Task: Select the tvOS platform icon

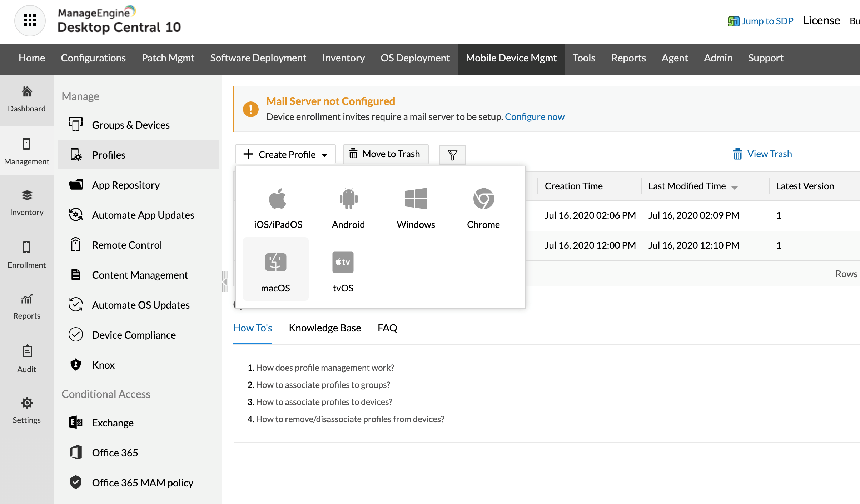Action: 343,263
